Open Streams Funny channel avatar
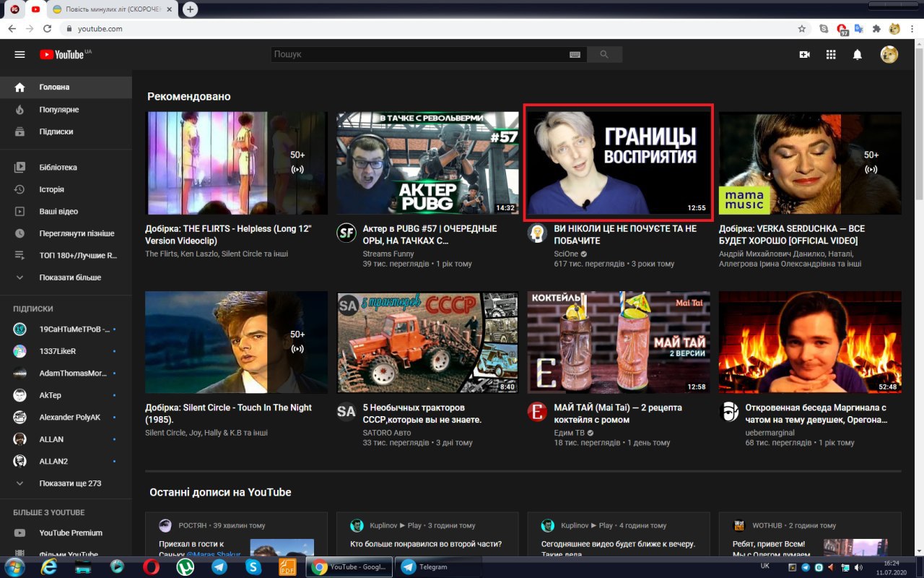 point(346,233)
